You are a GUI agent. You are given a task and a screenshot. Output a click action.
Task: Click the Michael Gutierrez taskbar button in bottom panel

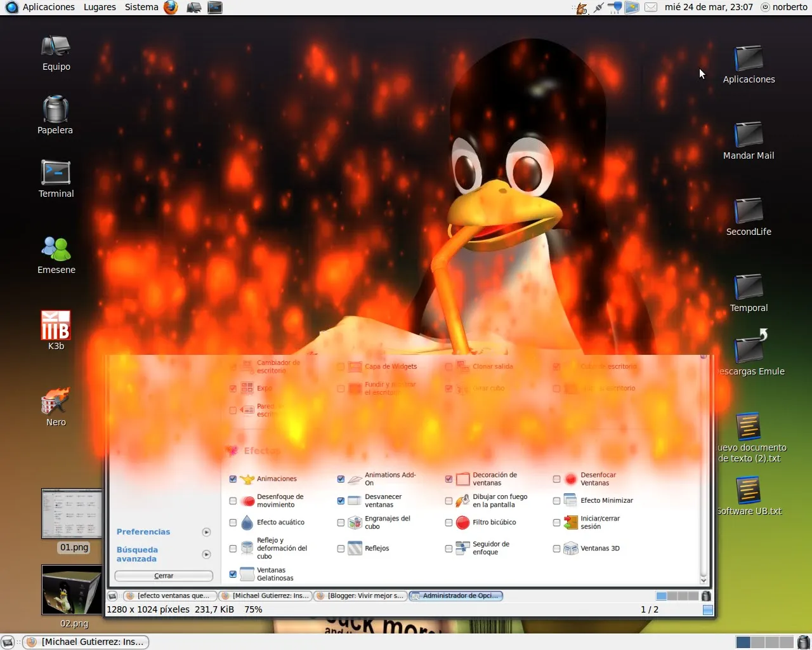[x=86, y=642]
